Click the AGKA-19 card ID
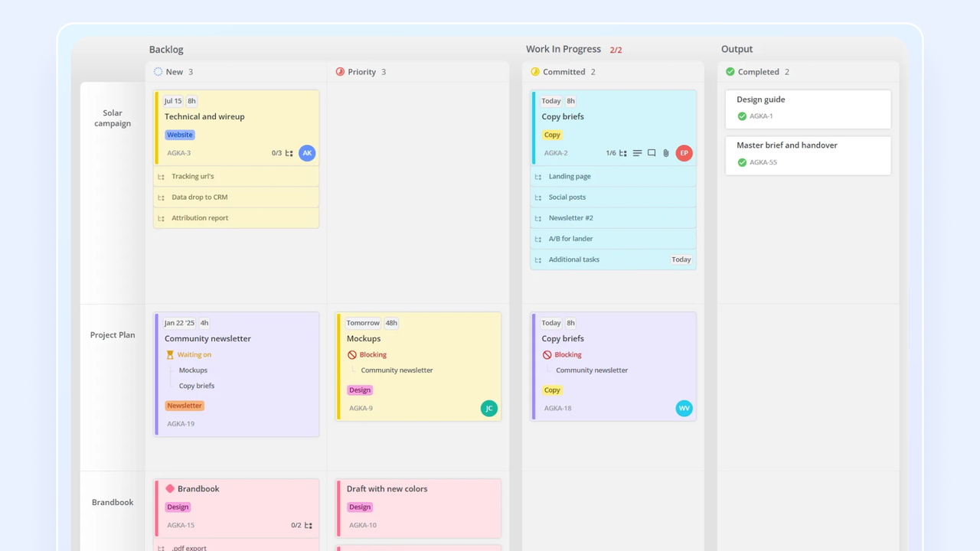Viewport: 980px width, 551px height. 181,424
